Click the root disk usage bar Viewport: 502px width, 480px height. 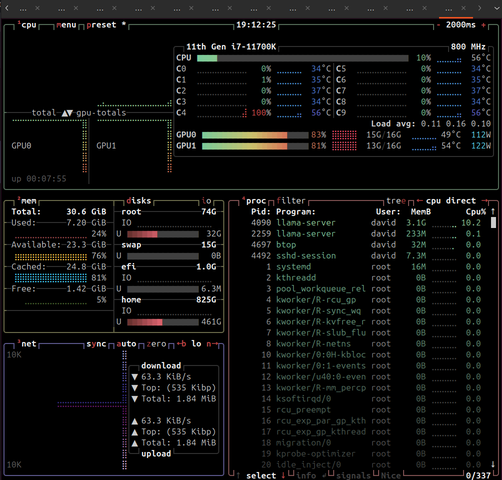tap(163, 234)
